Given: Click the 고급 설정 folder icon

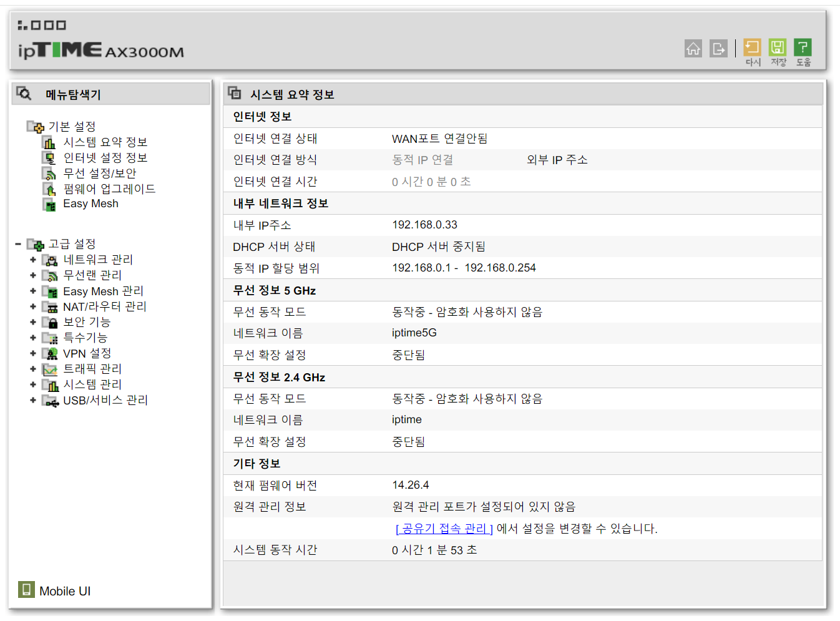Looking at the screenshot, I should [x=35, y=244].
